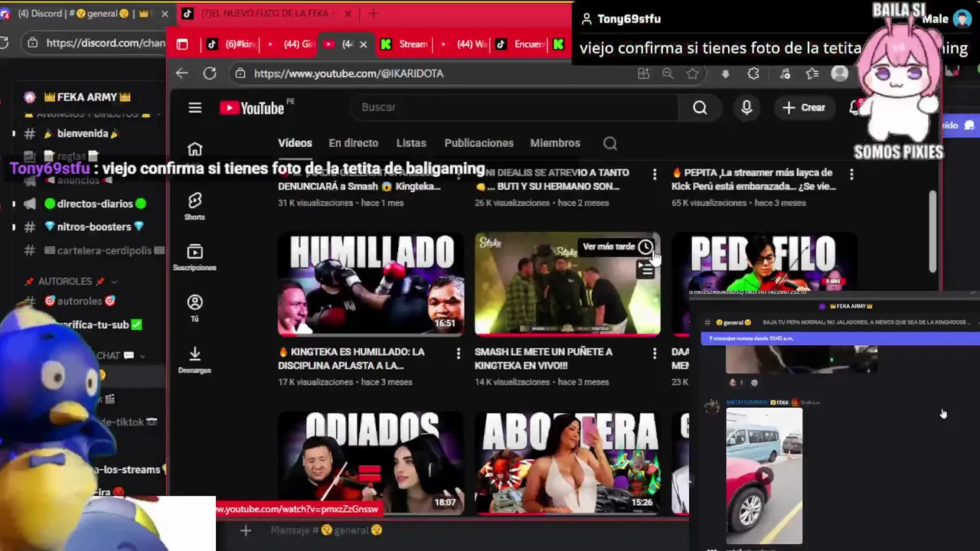This screenshot has height=551, width=980.
Task: Close the active YouTube browser tab
Action: coord(363,44)
